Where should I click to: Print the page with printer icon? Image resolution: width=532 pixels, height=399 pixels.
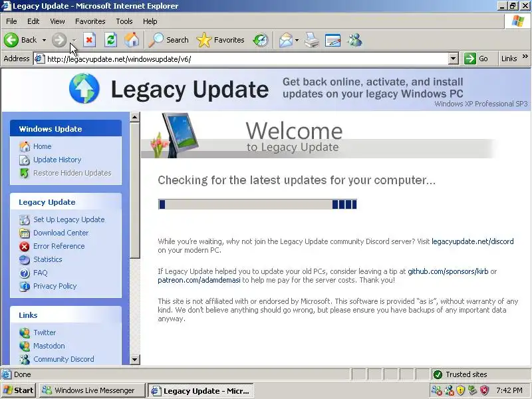[311, 40]
